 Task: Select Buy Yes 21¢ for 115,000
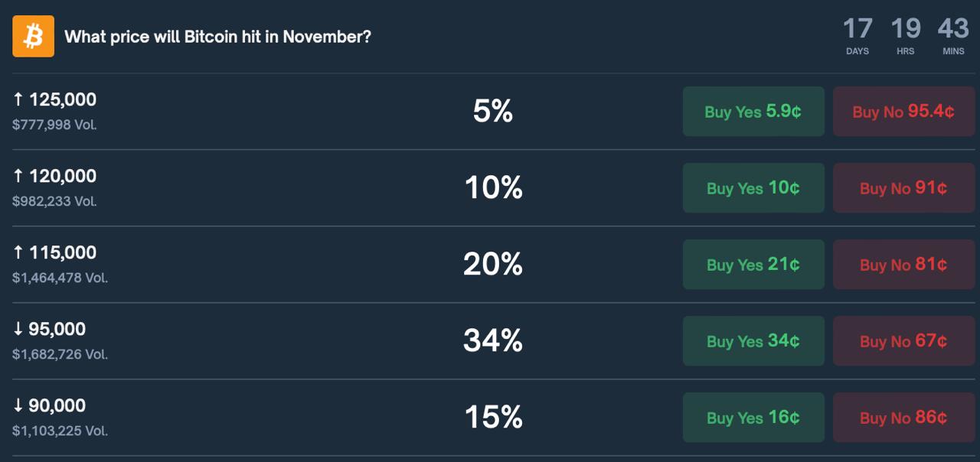[x=753, y=265]
